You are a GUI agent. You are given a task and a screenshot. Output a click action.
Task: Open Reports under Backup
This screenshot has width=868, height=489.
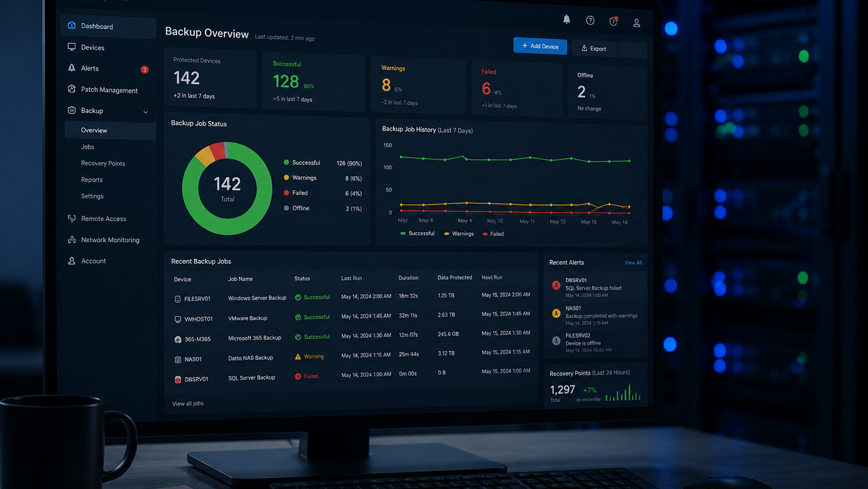[x=91, y=180]
